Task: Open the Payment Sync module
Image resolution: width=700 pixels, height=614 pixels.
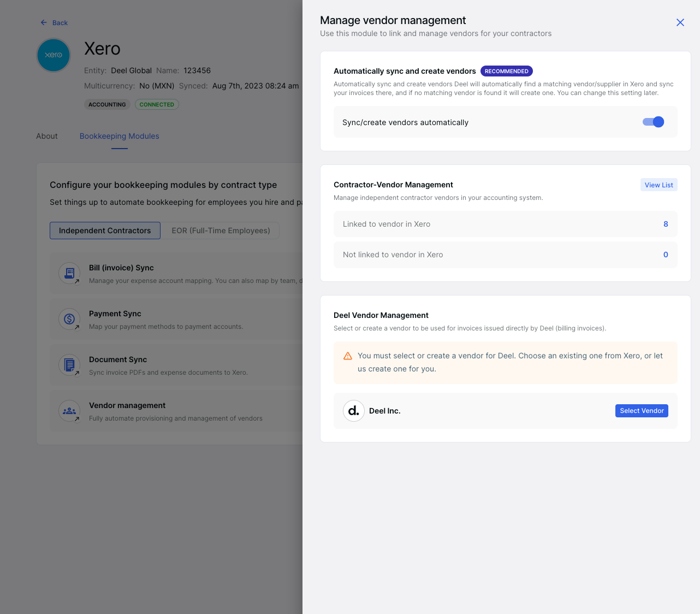Action: tap(176, 319)
